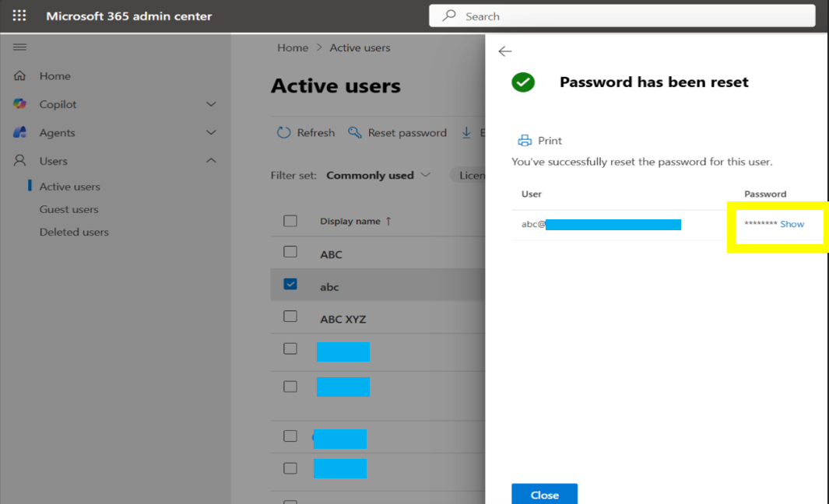
Task: Expand the Agents navigation section
Action: [x=211, y=133]
